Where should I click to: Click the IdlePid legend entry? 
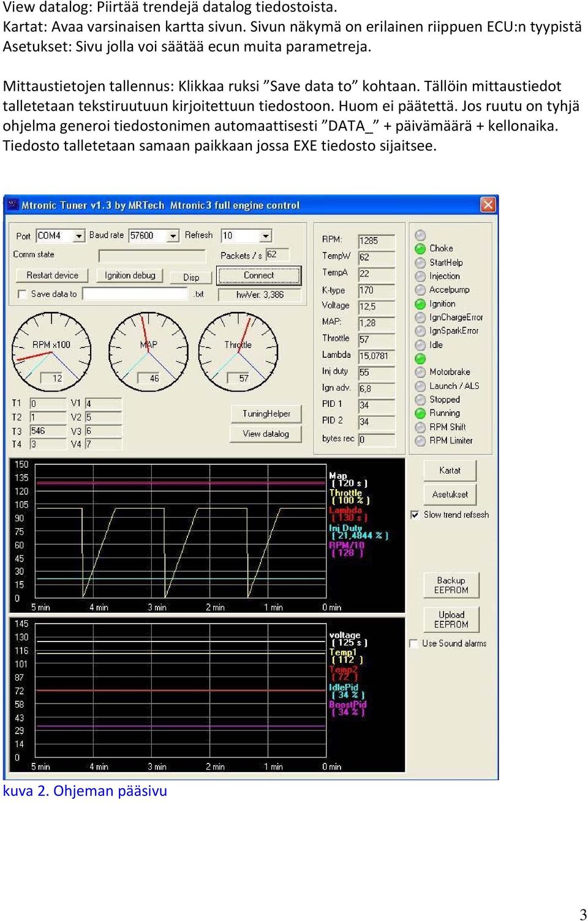[347, 691]
